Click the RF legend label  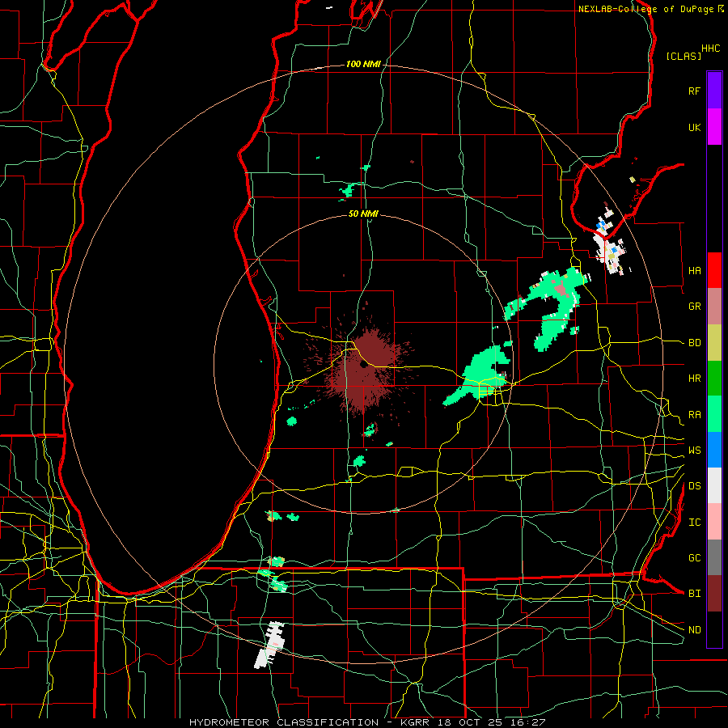point(694,91)
